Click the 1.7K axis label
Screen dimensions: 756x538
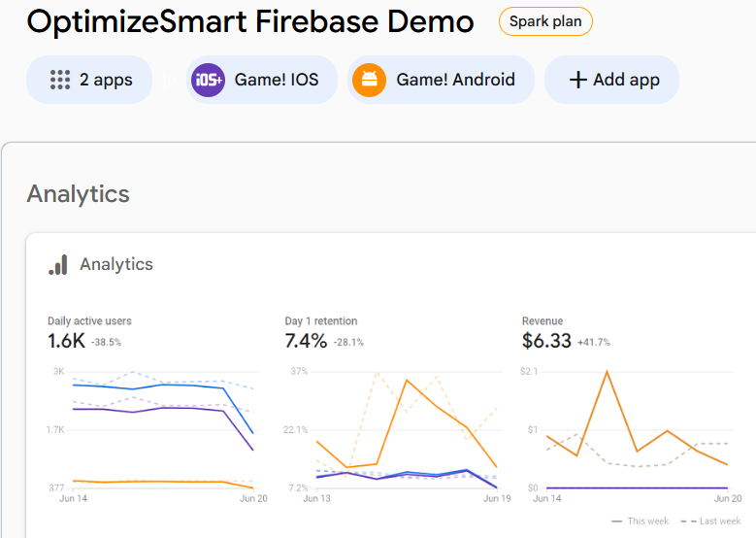tap(55, 430)
